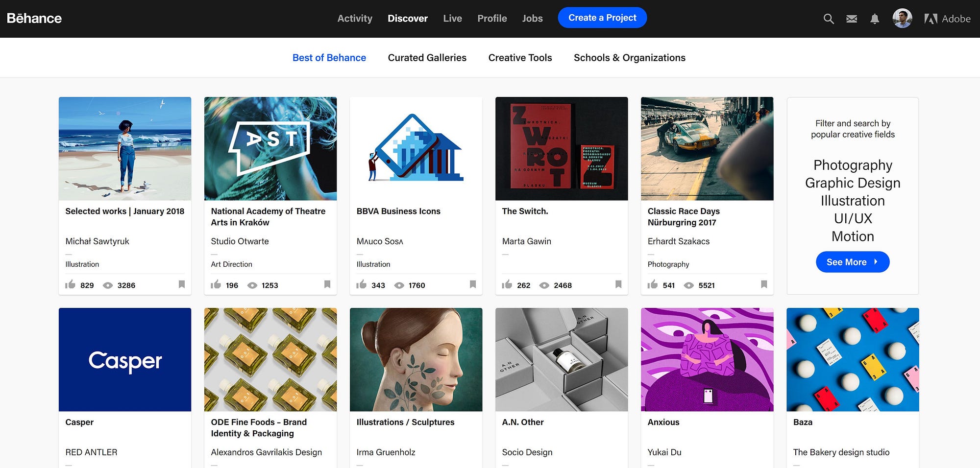Image resolution: width=980 pixels, height=468 pixels.
Task: Click views eye icon on The Switch card
Action: click(x=544, y=285)
